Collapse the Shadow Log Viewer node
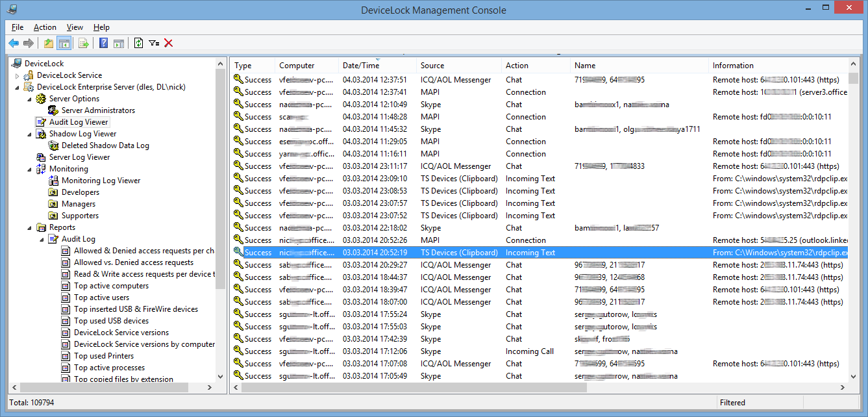 pos(30,134)
